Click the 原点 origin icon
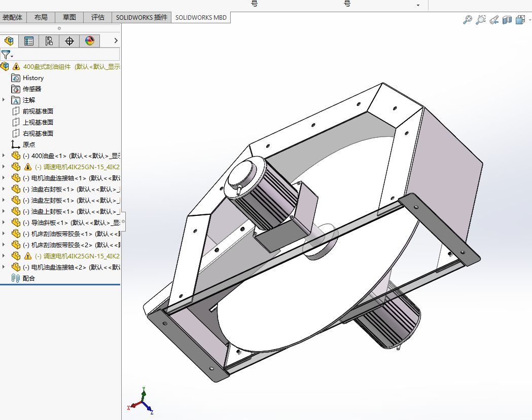Viewport: 532px width, 420px height. tap(16, 145)
